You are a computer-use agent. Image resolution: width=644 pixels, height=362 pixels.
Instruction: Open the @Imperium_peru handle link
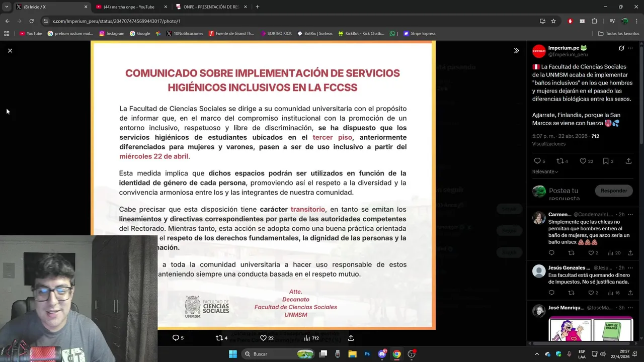point(568,55)
